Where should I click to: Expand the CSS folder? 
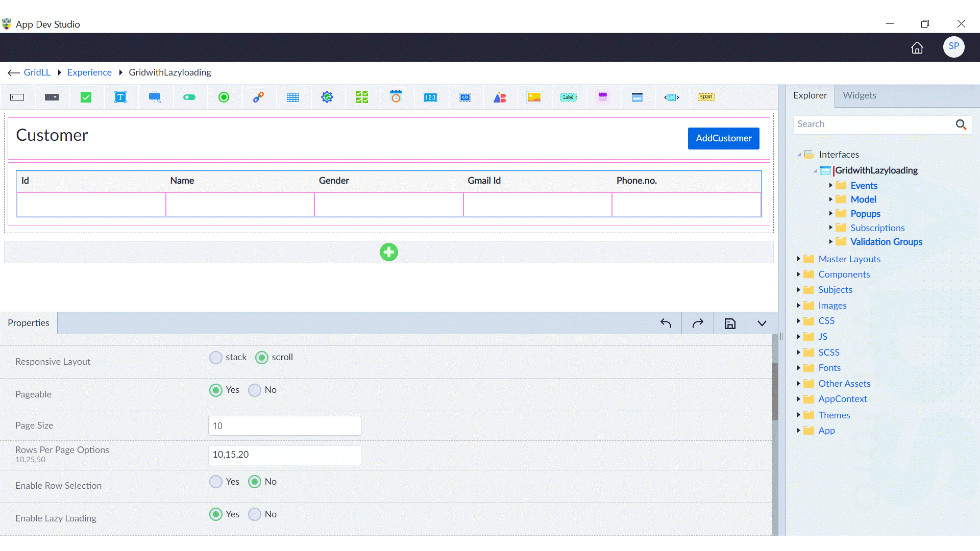798,320
